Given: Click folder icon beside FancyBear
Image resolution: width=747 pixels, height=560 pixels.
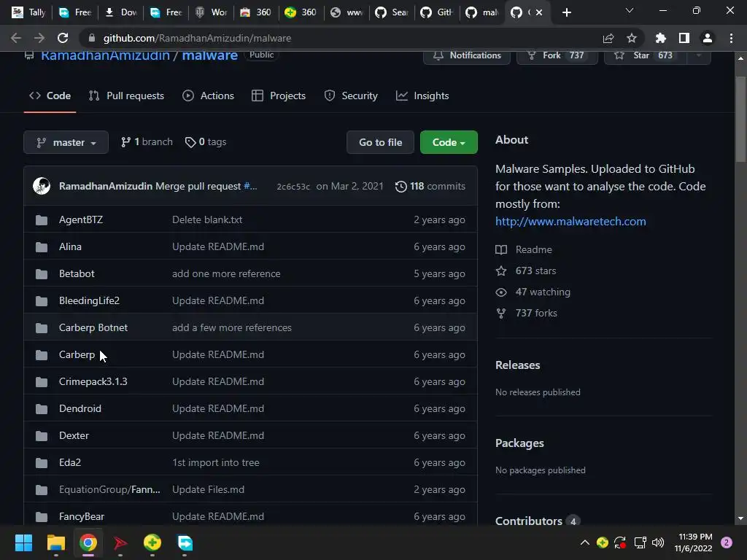Looking at the screenshot, I should 42,517.
